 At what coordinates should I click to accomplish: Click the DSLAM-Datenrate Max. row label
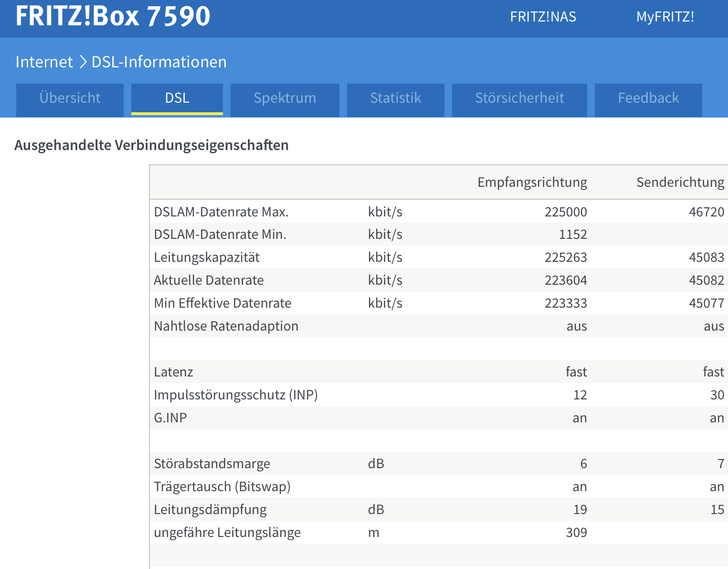[x=221, y=212]
